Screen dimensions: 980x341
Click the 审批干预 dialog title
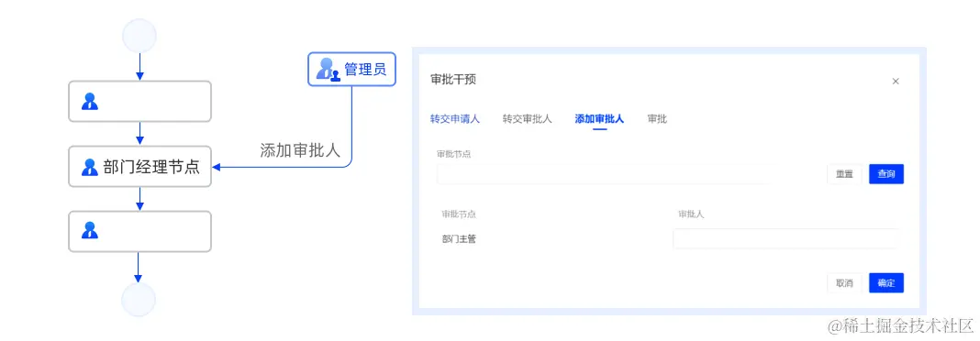click(453, 80)
